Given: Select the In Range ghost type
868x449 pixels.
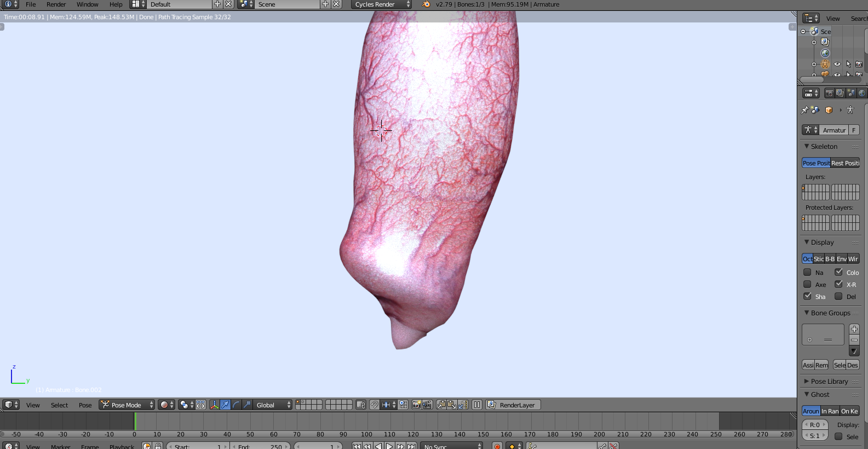Looking at the screenshot, I should pos(830,411).
